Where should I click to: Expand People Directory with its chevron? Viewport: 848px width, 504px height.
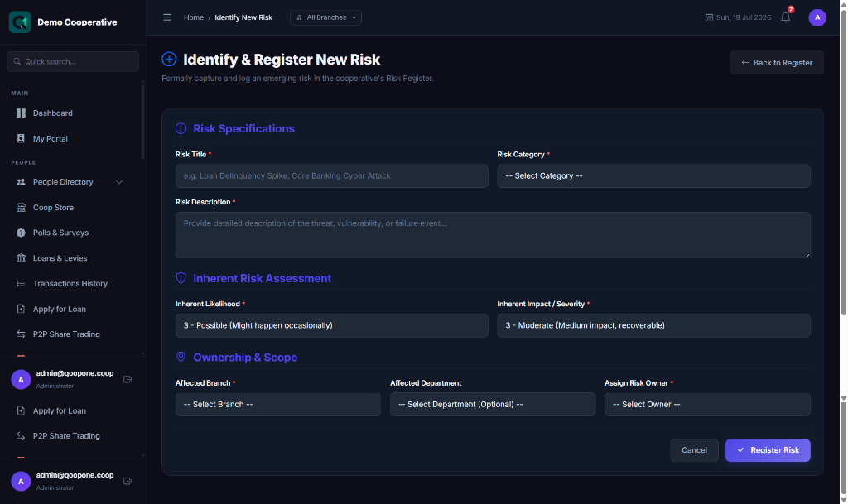pyautogui.click(x=119, y=182)
